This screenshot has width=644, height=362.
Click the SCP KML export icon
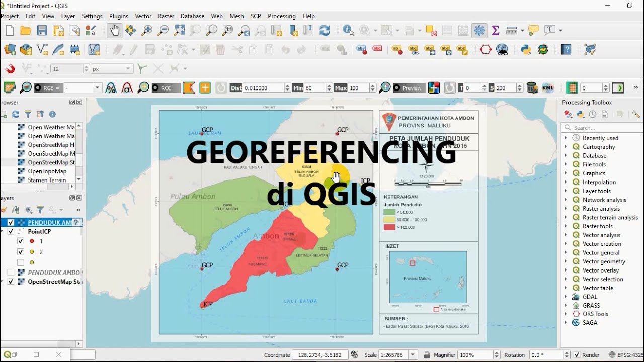(548, 88)
